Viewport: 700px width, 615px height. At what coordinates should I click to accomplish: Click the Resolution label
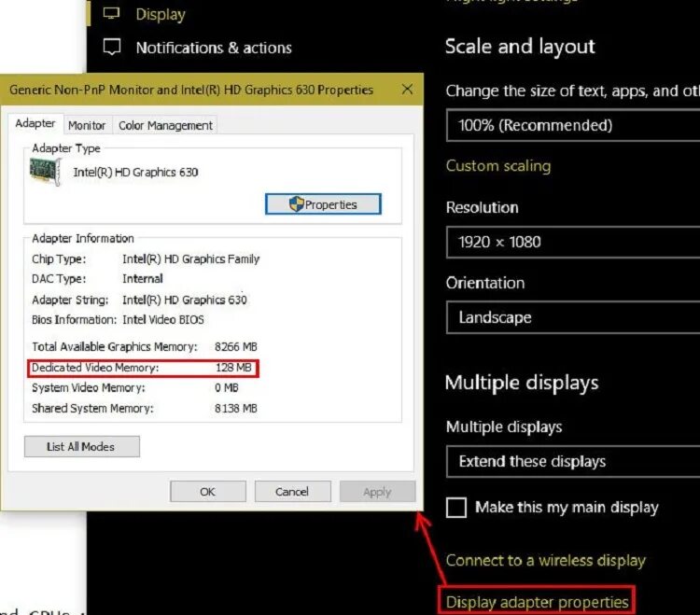(483, 207)
